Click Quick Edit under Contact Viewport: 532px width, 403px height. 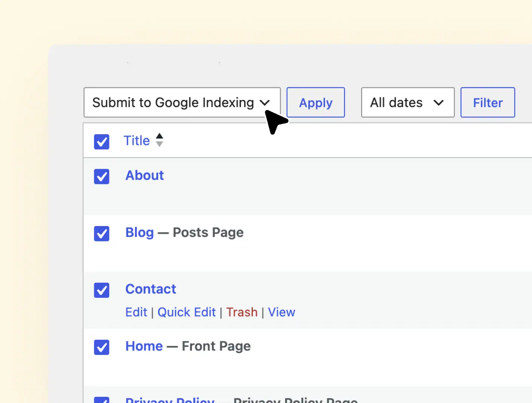pos(187,312)
